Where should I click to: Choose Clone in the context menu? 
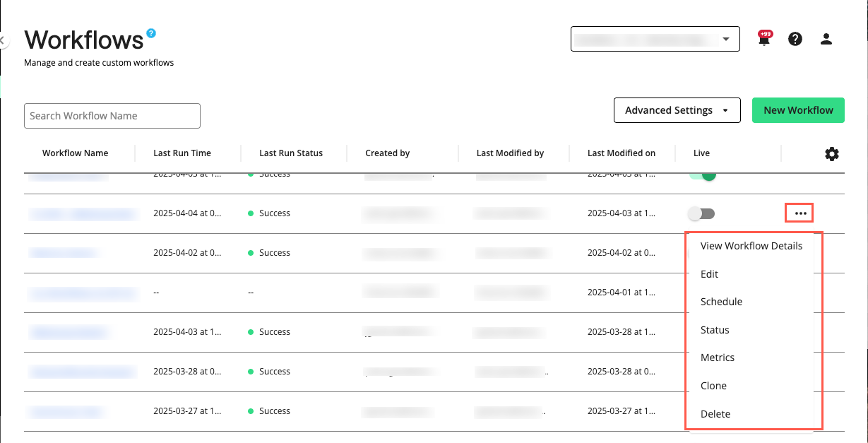point(713,386)
